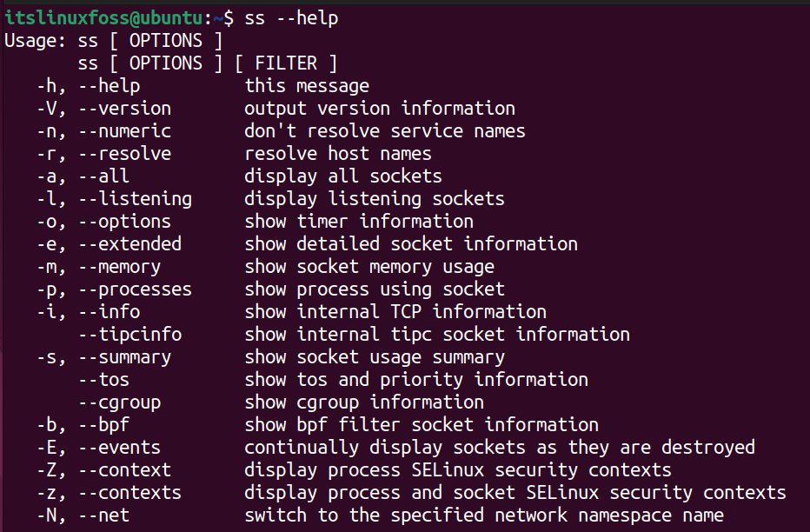The height and width of the screenshot is (532, 810).
Task: Click the --tipcinfo option text
Action: [x=130, y=335]
